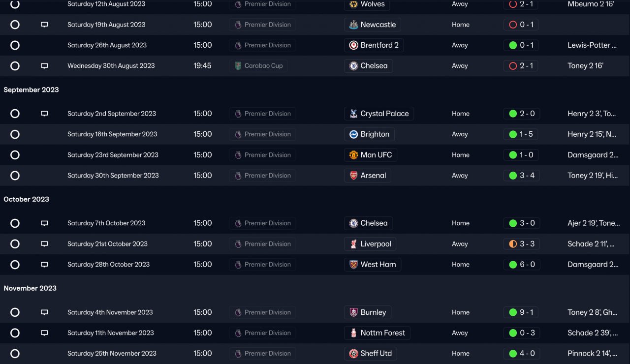630x364 pixels.
Task: Click the TV icon on 21st October row
Action: 44,244
